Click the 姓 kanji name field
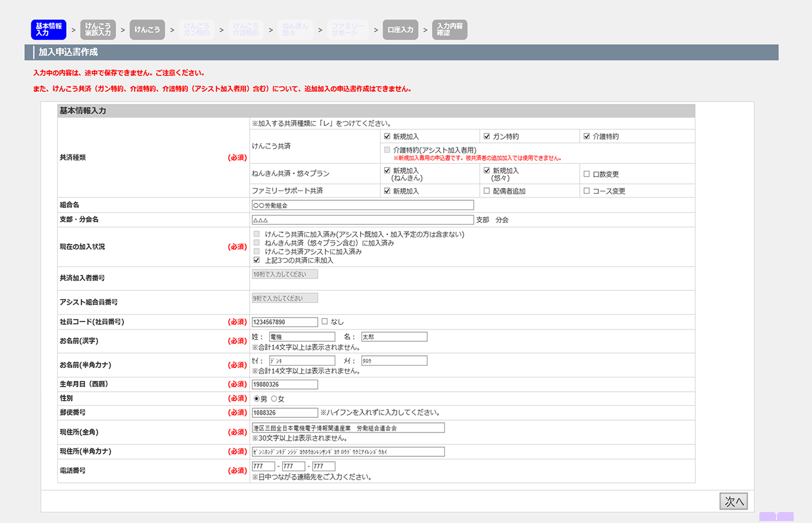812x523 pixels. pyautogui.click(x=302, y=337)
